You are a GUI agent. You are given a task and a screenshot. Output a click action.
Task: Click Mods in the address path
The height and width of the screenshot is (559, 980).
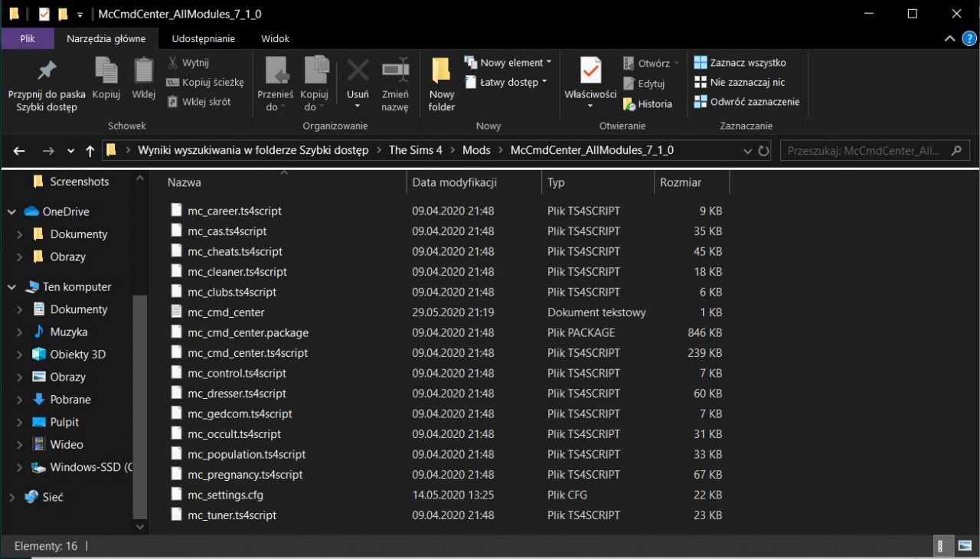[476, 150]
